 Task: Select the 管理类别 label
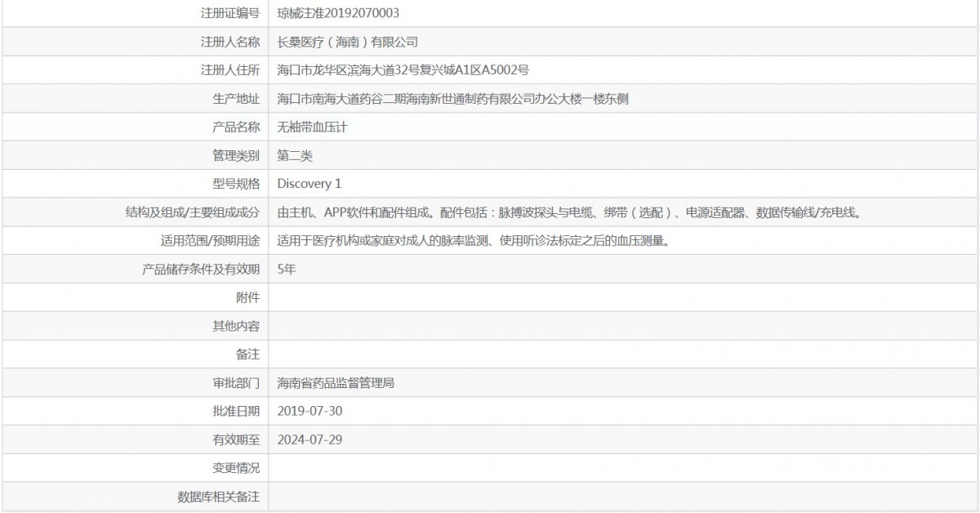coord(236,155)
